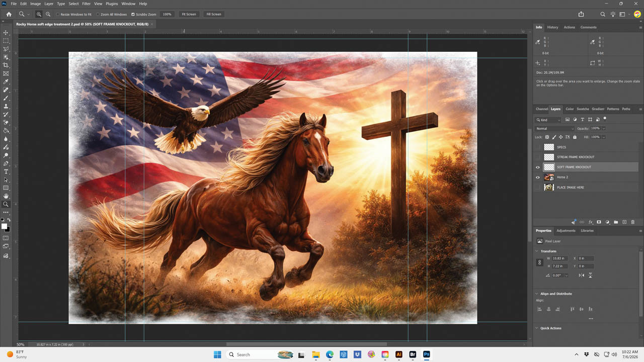Select the Crop tool
The image size is (644, 362).
coord(6,65)
